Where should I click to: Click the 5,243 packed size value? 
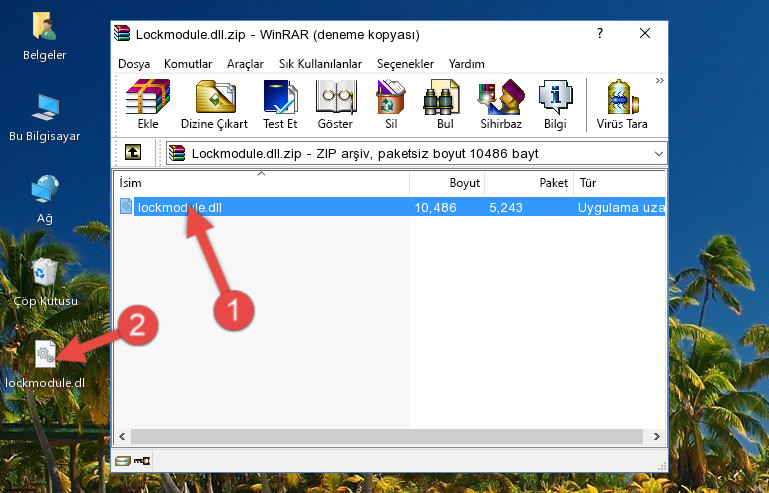pos(506,208)
